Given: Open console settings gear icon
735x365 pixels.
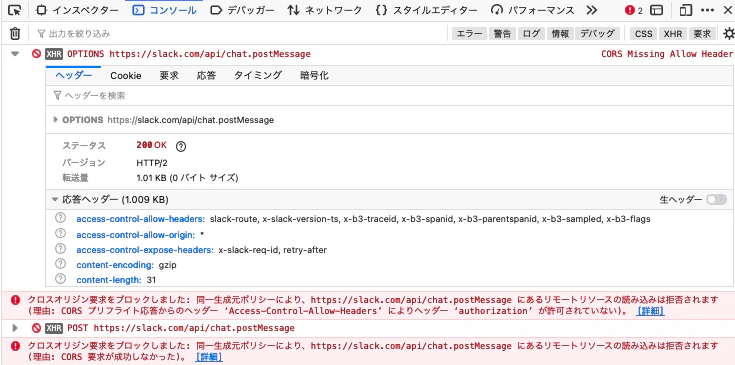Looking at the screenshot, I should tap(728, 33).
